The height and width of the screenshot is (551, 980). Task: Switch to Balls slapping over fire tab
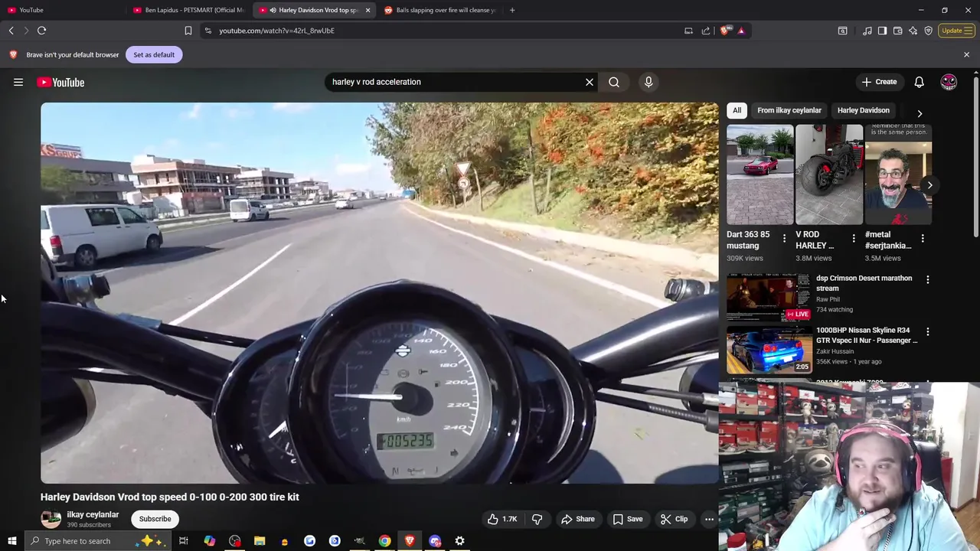440,10
